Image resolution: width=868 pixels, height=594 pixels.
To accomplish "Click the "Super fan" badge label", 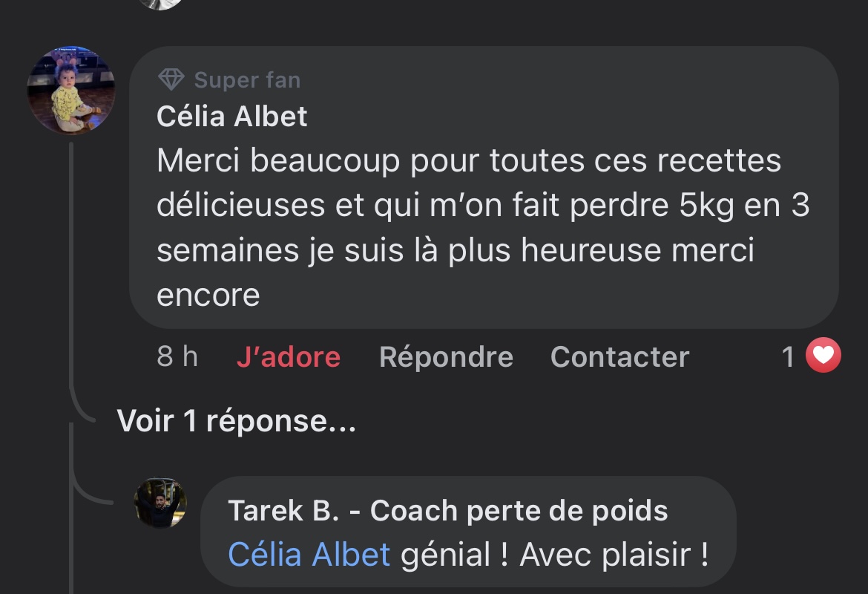I will [x=247, y=79].
